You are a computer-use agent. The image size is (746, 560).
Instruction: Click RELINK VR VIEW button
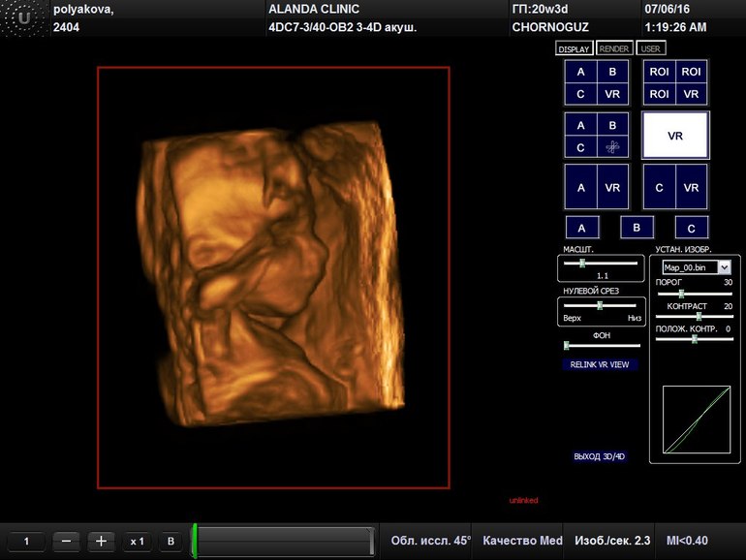[599, 365]
